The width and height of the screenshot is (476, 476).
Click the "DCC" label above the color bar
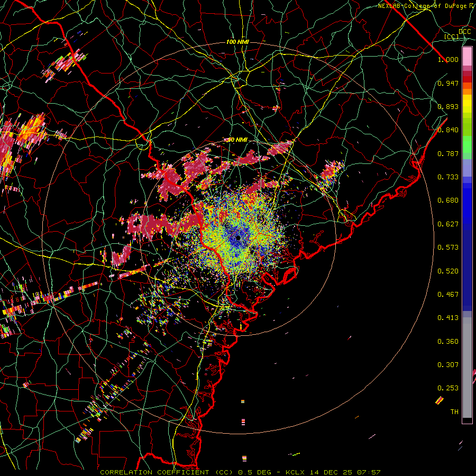coord(464,32)
